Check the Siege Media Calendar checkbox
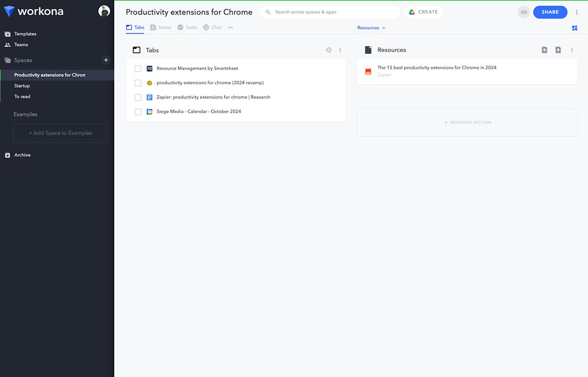Viewport: 588px width, 377px height. click(x=138, y=112)
